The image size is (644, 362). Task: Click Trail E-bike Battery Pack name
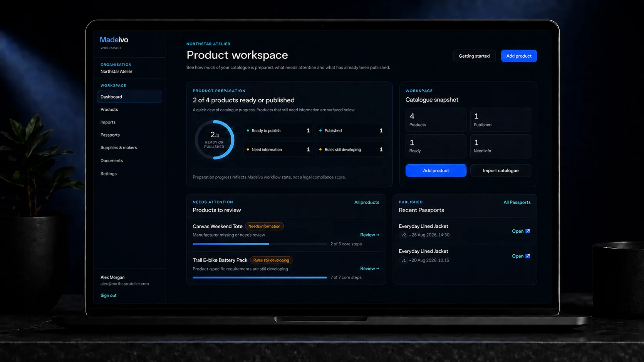220,260
